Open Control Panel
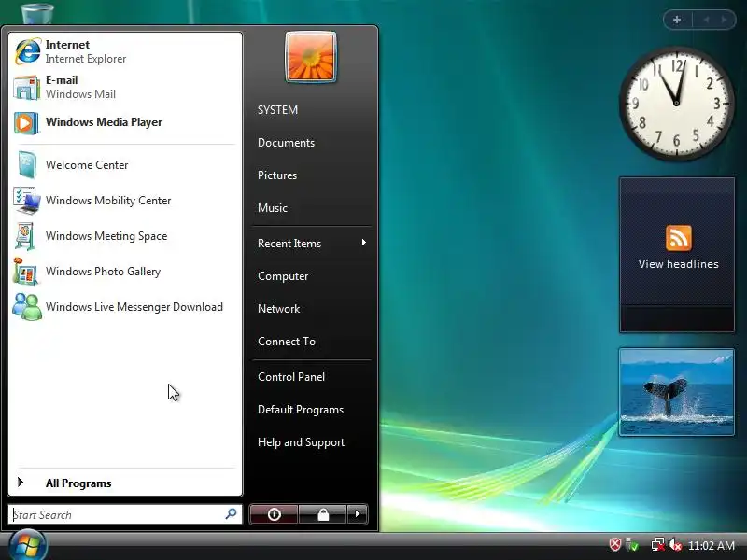Image resolution: width=747 pixels, height=560 pixels. click(x=291, y=377)
